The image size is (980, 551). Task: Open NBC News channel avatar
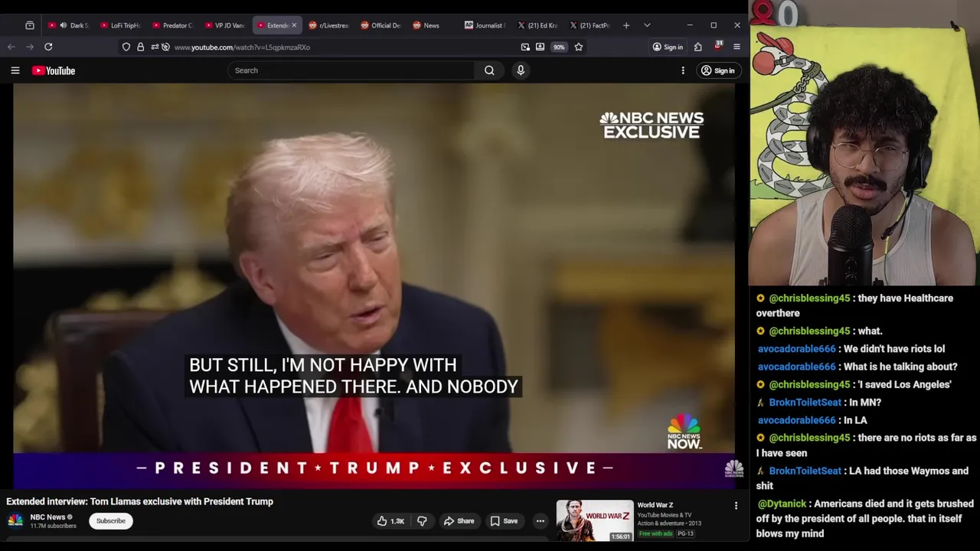pyautogui.click(x=15, y=521)
